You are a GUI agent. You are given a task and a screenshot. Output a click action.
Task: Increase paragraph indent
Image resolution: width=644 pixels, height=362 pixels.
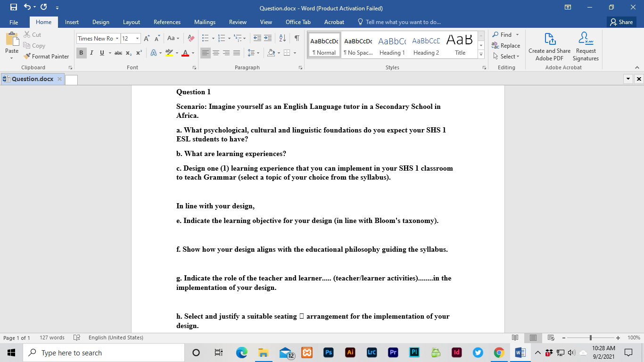point(267,38)
